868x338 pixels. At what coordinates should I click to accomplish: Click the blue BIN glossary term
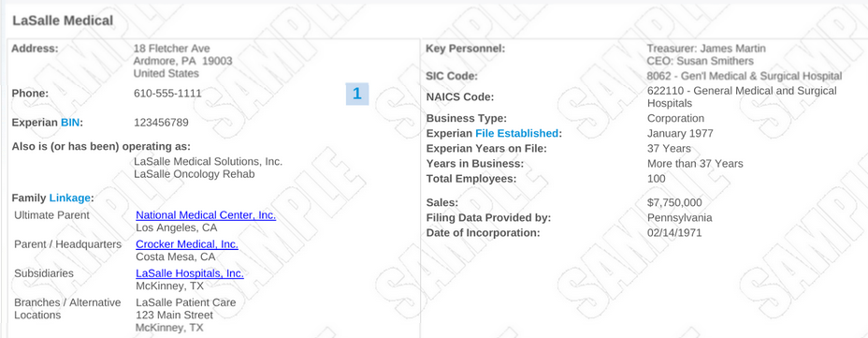70,123
